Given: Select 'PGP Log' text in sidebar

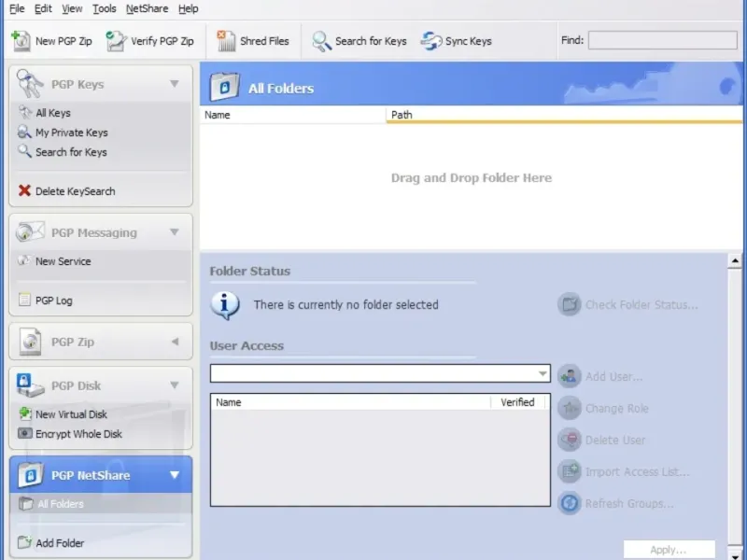Looking at the screenshot, I should (x=54, y=301).
